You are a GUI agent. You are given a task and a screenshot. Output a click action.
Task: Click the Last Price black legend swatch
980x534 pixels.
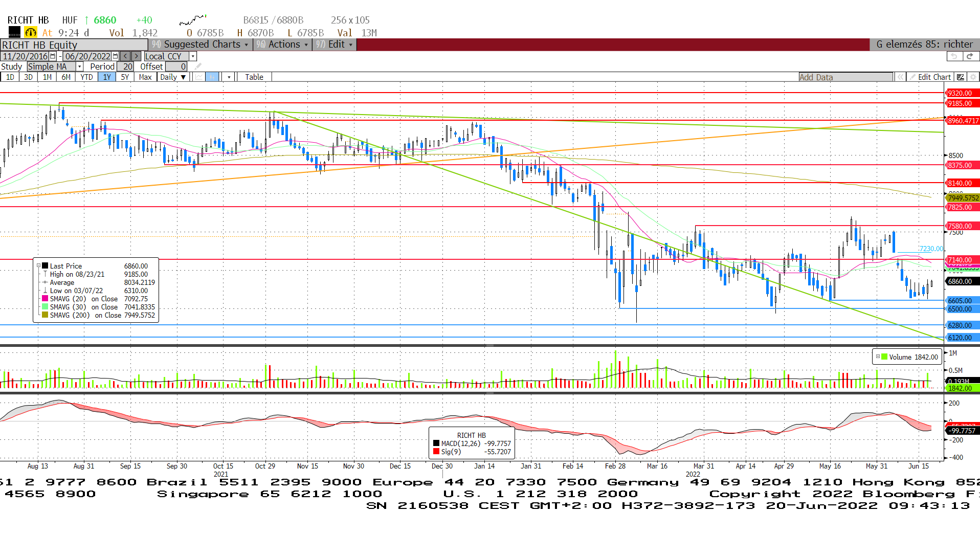pyautogui.click(x=45, y=265)
